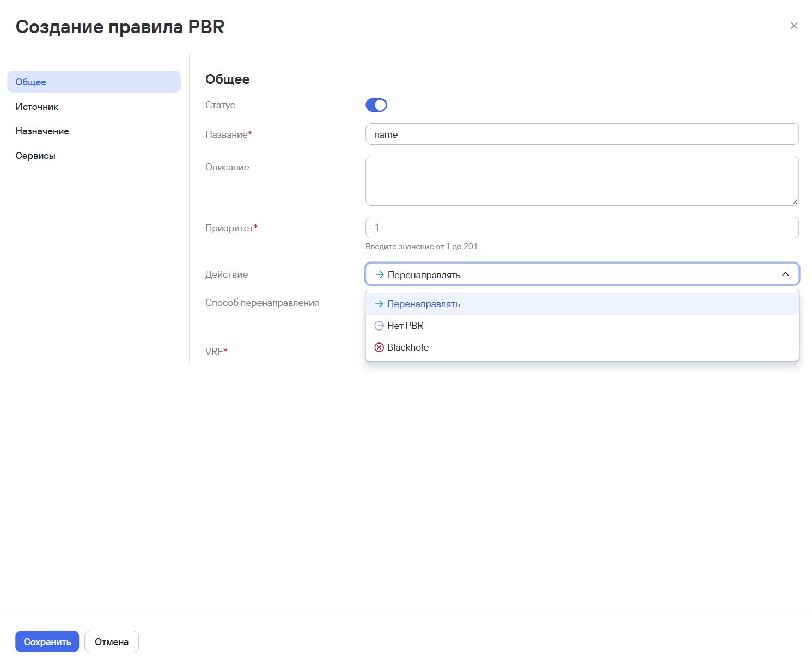Cancel with the Отмена button
The image size is (812, 667).
[112, 641]
